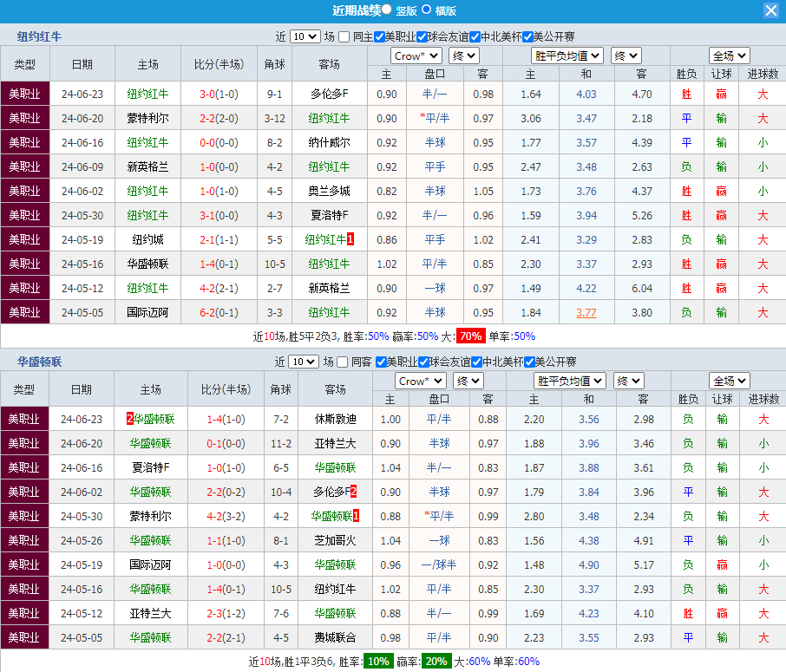The width and height of the screenshot is (786, 672).
Task: Select the 竖版 layout radio button
Action: (386, 10)
